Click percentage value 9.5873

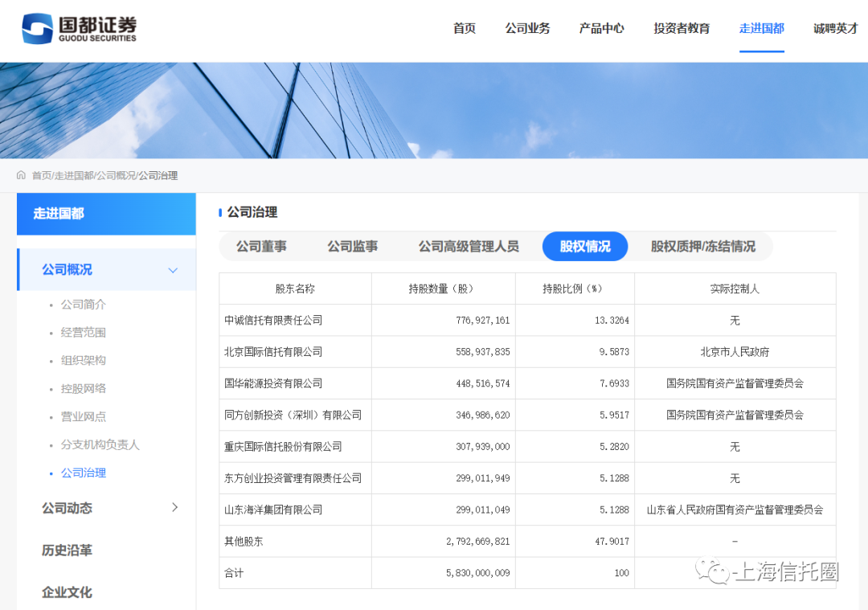pyautogui.click(x=614, y=351)
